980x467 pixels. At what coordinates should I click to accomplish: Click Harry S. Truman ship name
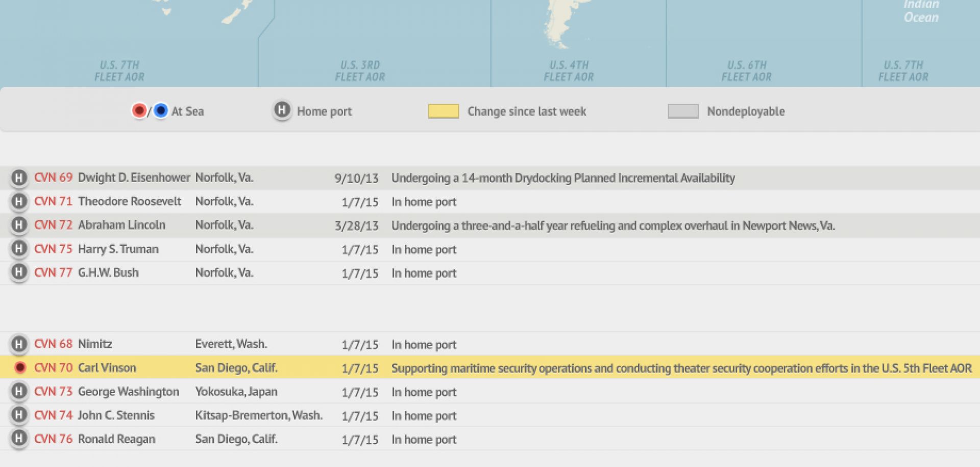[118, 249]
